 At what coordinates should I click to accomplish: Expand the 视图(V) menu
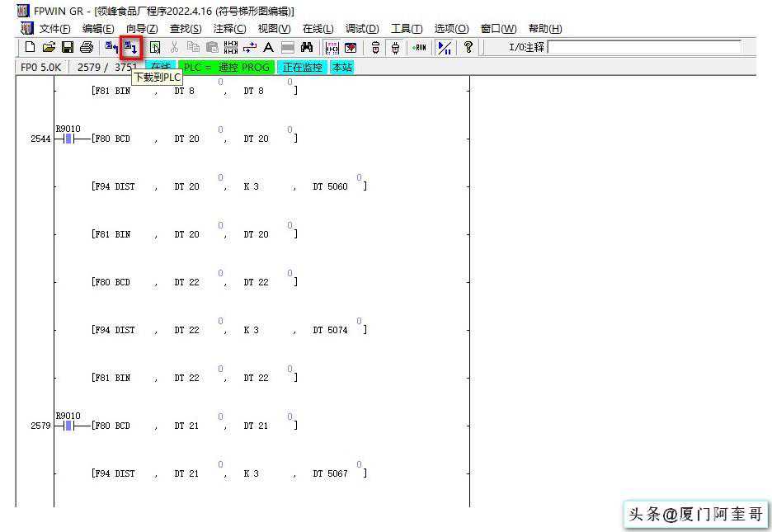point(274,29)
